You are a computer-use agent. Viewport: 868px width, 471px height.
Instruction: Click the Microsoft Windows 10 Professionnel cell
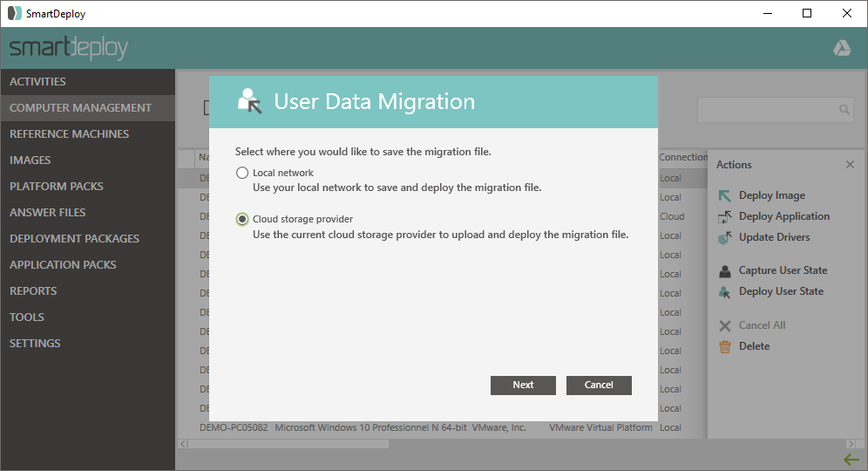(371, 427)
